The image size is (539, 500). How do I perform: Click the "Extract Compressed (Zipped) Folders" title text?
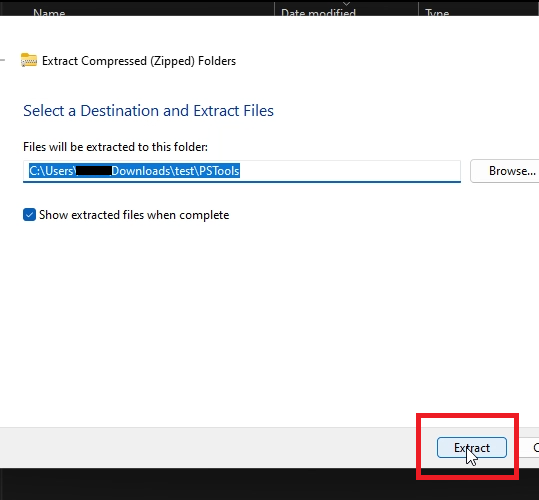click(x=139, y=61)
